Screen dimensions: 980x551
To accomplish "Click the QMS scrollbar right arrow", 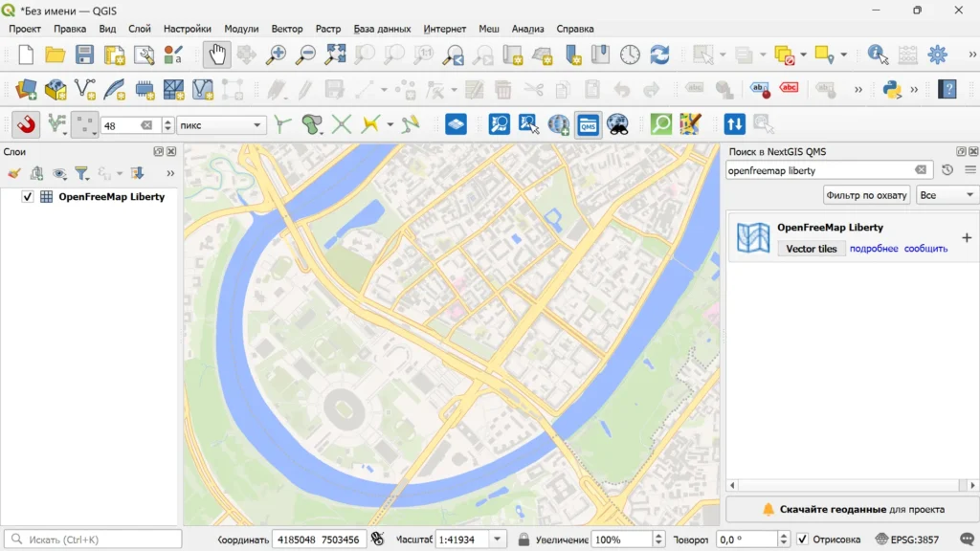I will tap(972, 485).
